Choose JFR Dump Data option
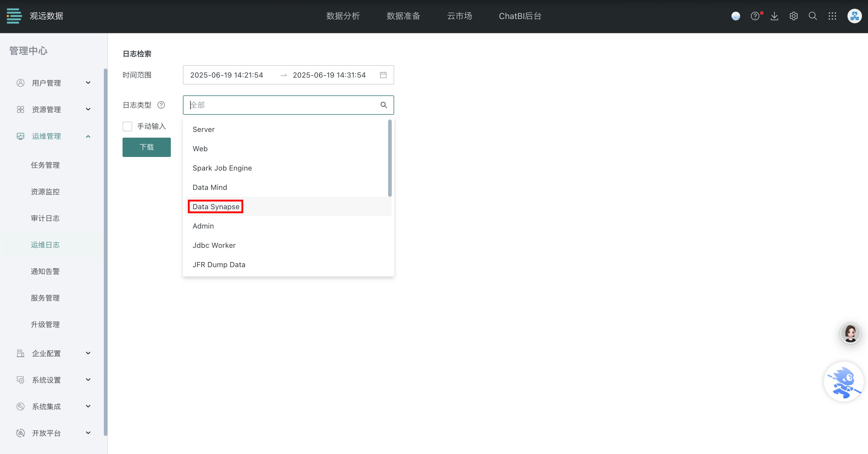The width and height of the screenshot is (868, 454). (x=288, y=264)
